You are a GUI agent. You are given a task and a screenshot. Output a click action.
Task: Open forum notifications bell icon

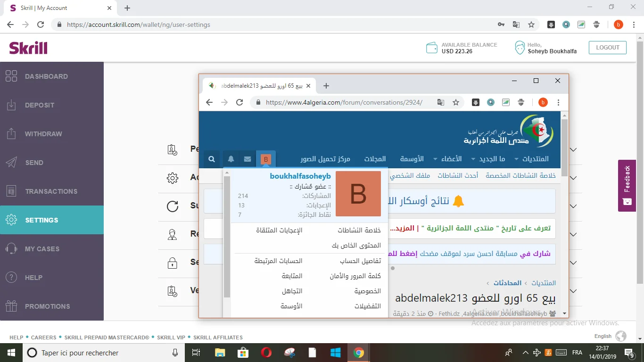pos(231,159)
